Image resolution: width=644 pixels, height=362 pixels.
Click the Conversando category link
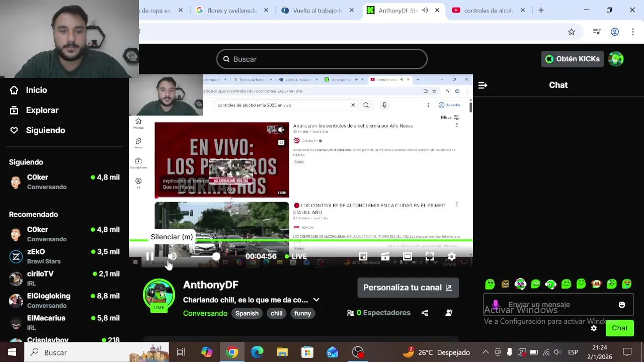pos(205,313)
